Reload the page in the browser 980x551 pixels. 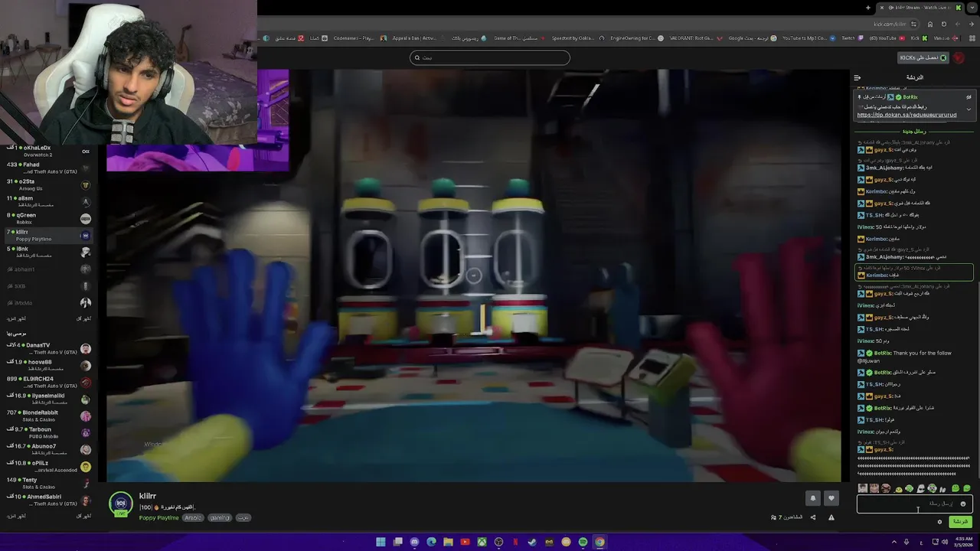pyautogui.click(x=944, y=24)
